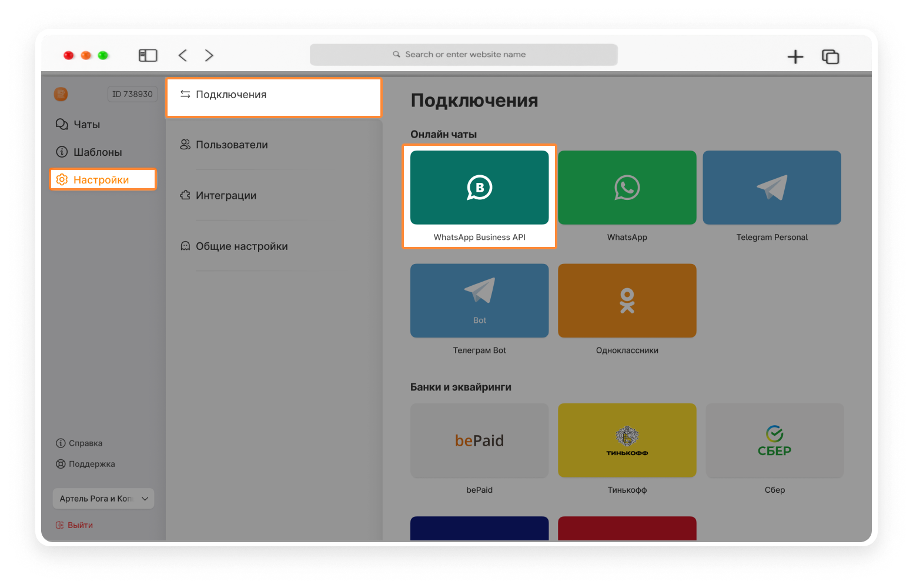Open the Одноклассники connection tile

pos(627,300)
